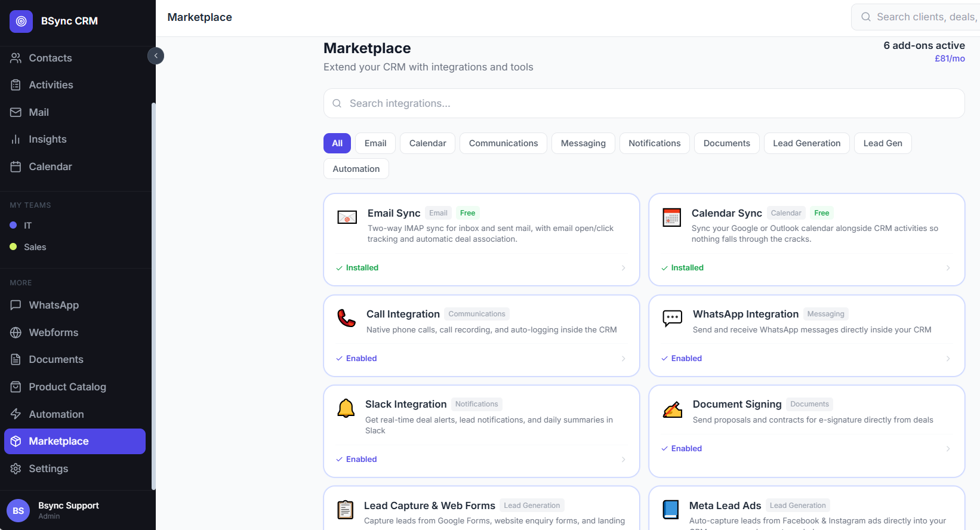Click the Meta Lead Ads book icon
Viewport: 980px width, 530px height.
click(671, 510)
